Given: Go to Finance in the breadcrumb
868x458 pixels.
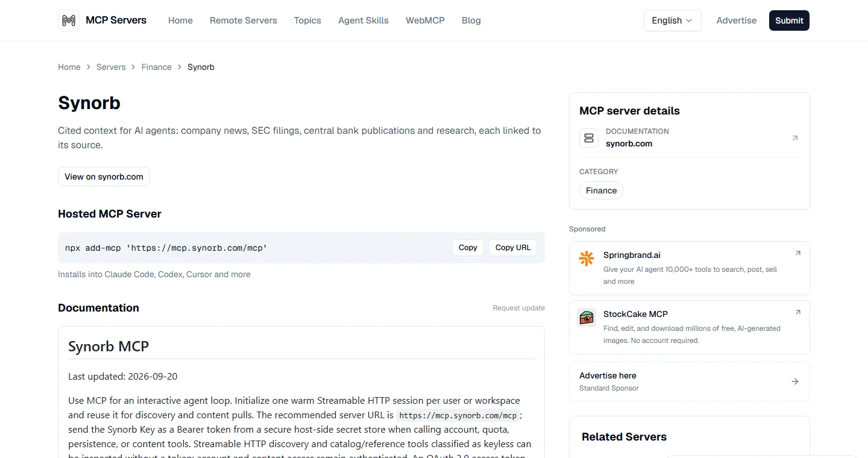Looking at the screenshot, I should coord(157,67).
